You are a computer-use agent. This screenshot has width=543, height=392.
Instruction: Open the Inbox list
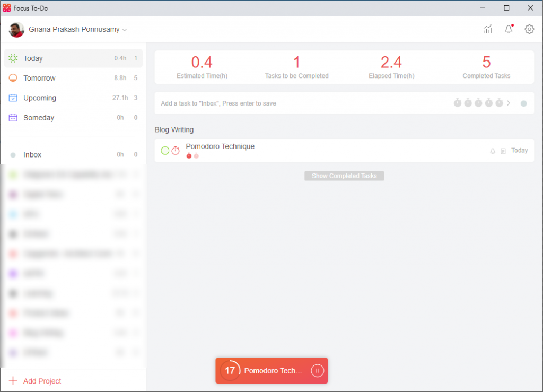(73, 154)
